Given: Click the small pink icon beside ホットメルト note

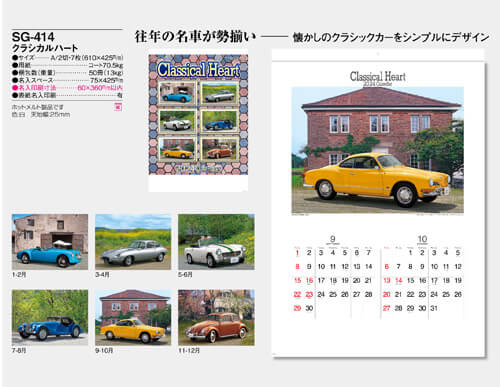Looking at the screenshot, I should 118,107.
